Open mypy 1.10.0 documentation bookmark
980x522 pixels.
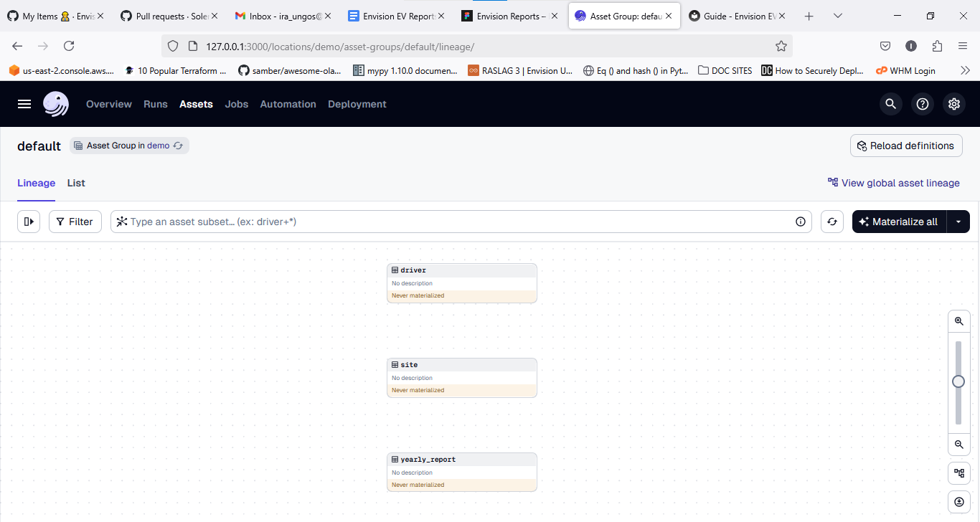click(x=405, y=70)
